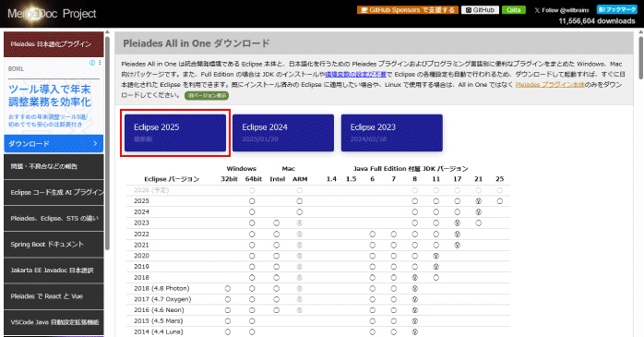The image size is (644, 337).
Task: Open 2018 (4.8 Photon) Windows 32bit circle
Action: click(x=228, y=288)
